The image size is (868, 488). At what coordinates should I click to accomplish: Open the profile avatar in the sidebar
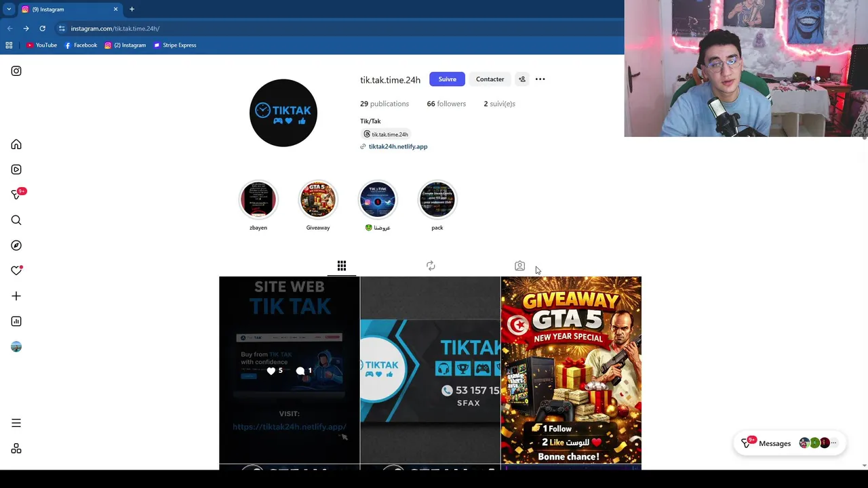pos(16,347)
